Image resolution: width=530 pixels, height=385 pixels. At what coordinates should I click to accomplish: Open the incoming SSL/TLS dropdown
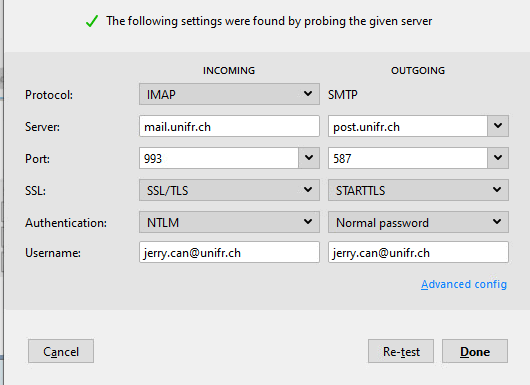coord(229,190)
